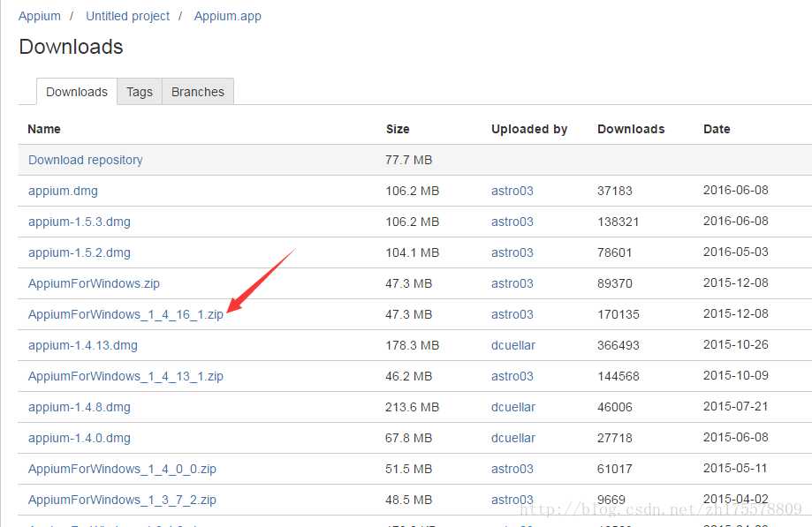Download AppiumForWindows_1_3_7_2.zip
Viewport: 812px width, 527px height.
[122, 500]
